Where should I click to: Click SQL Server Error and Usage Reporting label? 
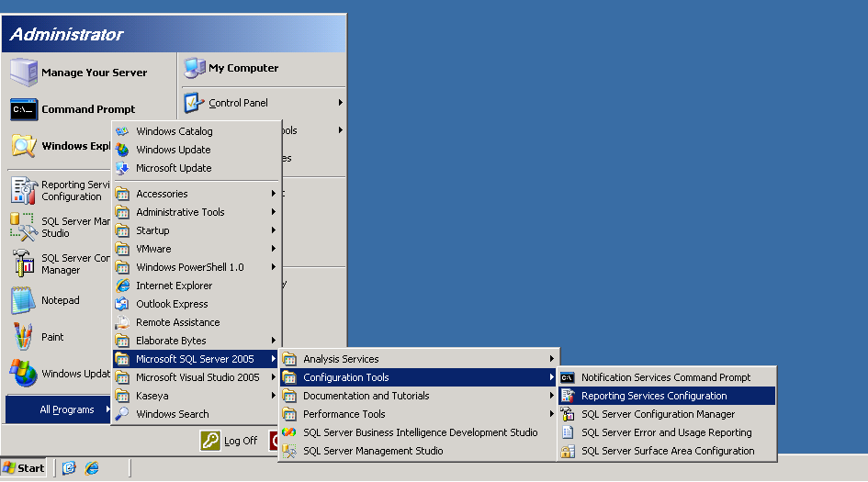point(667,432)
